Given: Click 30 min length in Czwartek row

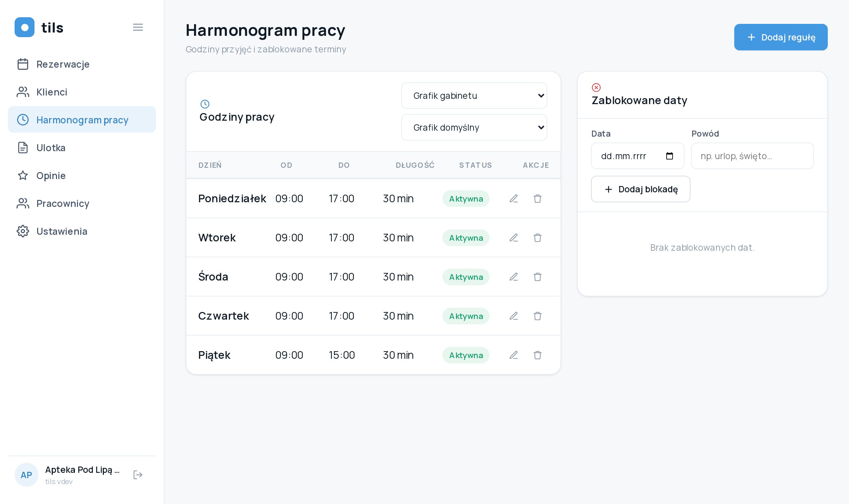Looking at the screenshot, I should click(398, 316).
